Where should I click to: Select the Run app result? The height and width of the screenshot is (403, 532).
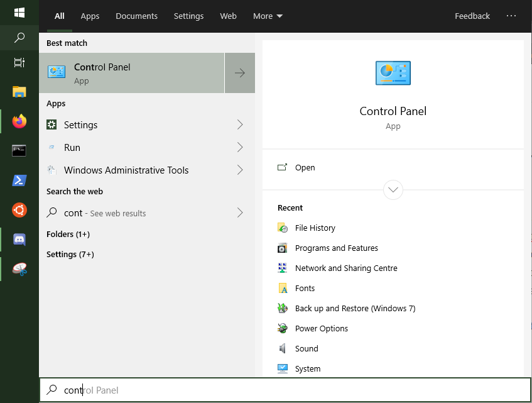point(147,147)
